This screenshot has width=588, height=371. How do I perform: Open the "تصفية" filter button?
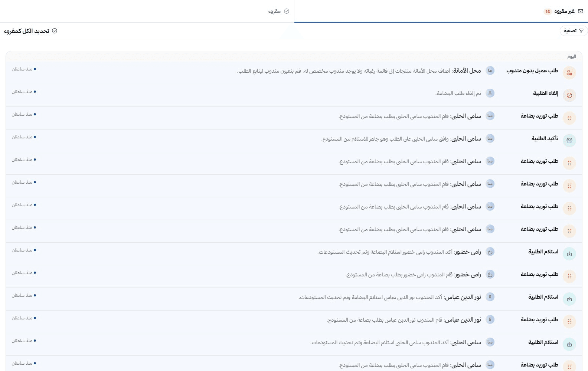click(x=574, y=31)
